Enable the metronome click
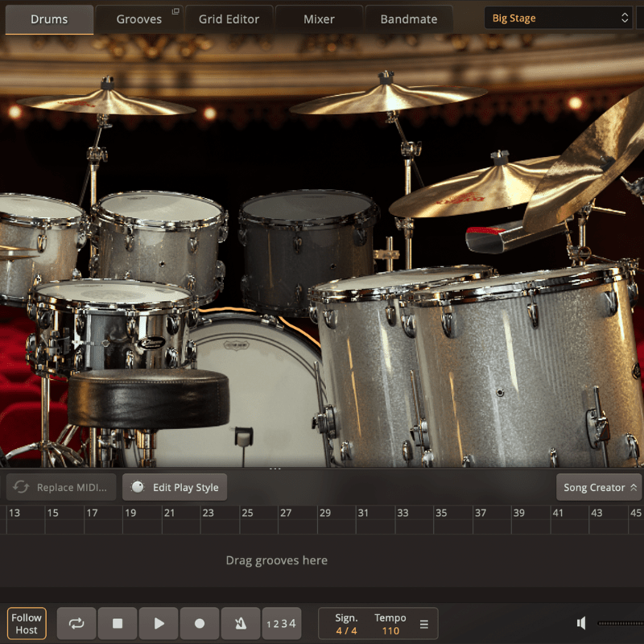The image size is (644, 644). click(x=241, y=623)
